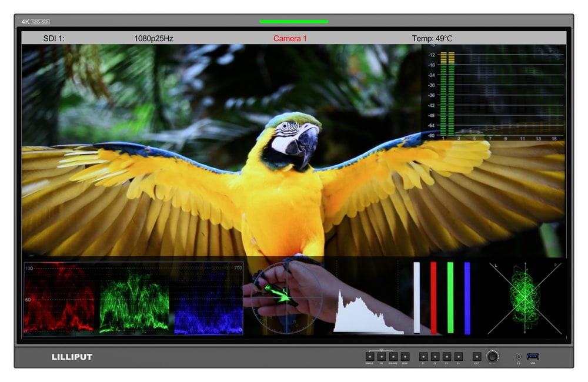Tap the F1 function button

pyautogui.click(x=423, y=357)
